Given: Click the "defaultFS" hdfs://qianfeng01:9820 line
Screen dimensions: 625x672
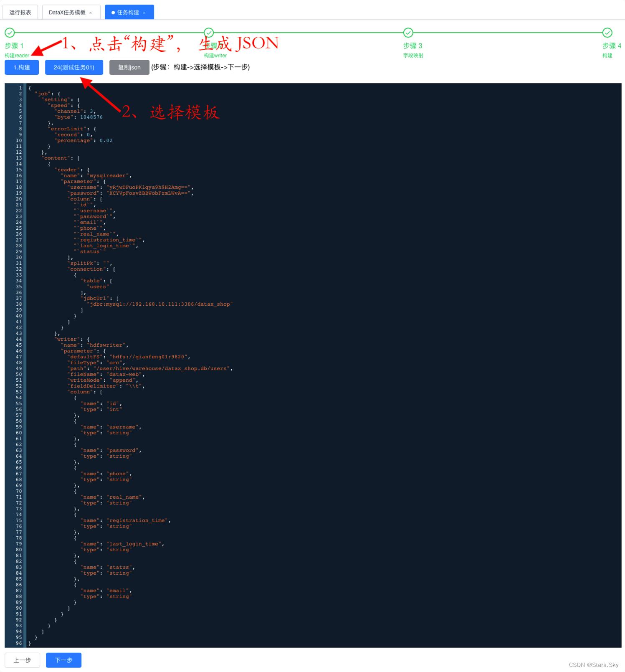Looking at the screenshot, I should 129,357.
